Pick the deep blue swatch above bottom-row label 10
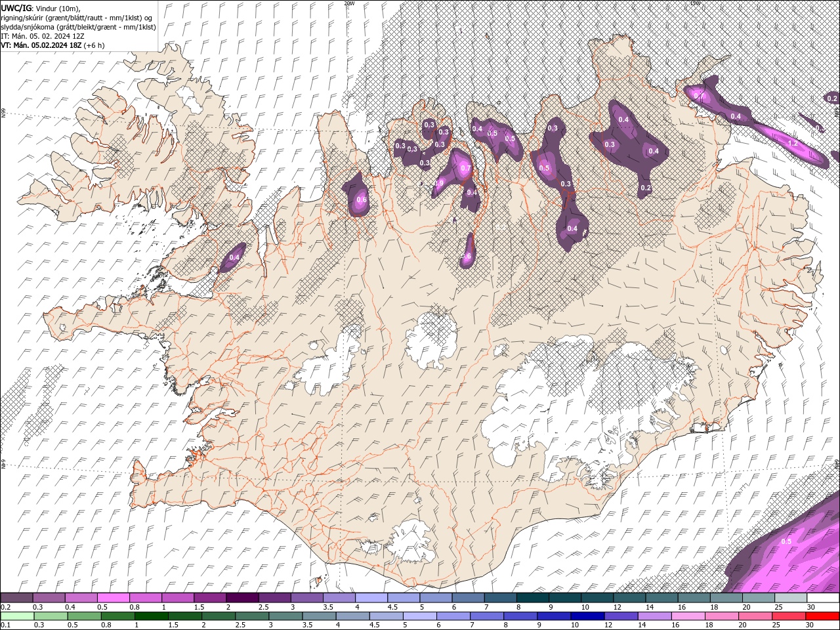 (586, 616)
